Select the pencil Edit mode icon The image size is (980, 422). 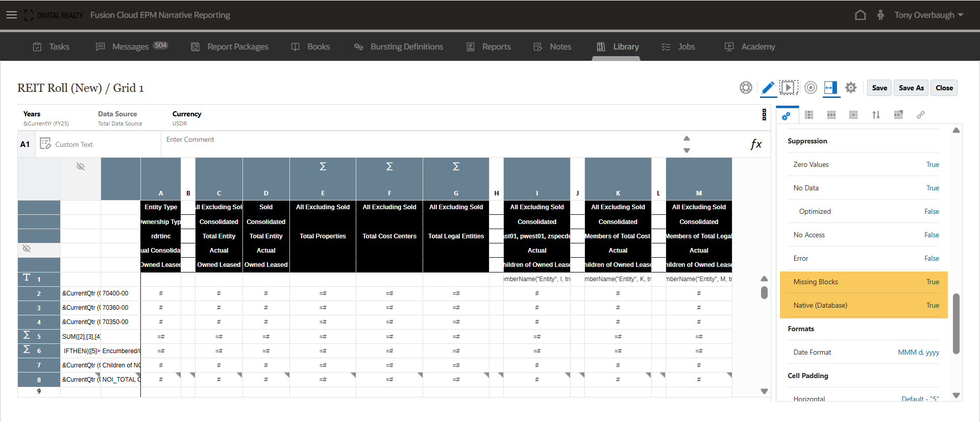pyautogui.click(x=768, y=88)
